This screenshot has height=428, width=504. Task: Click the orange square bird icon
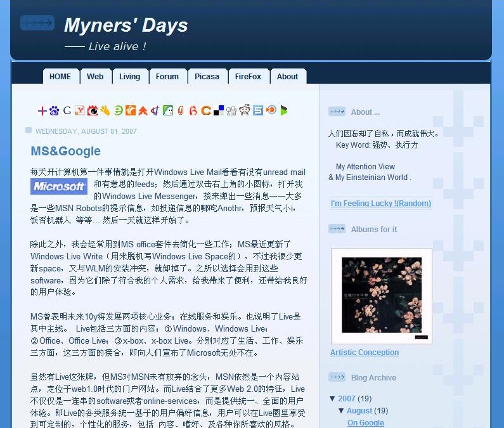click(130, 110)
